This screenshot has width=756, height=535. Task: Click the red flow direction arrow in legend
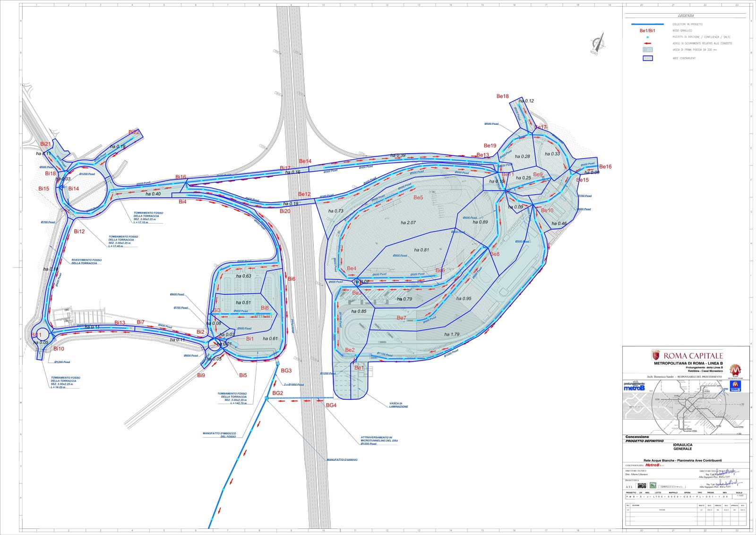point(648,43)
